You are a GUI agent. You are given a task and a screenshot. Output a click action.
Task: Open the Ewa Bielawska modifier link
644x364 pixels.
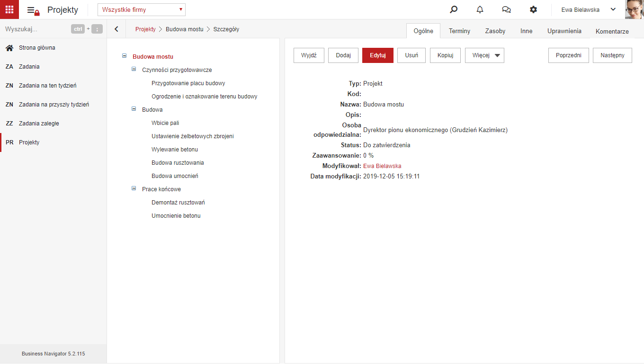pos(382,166)
